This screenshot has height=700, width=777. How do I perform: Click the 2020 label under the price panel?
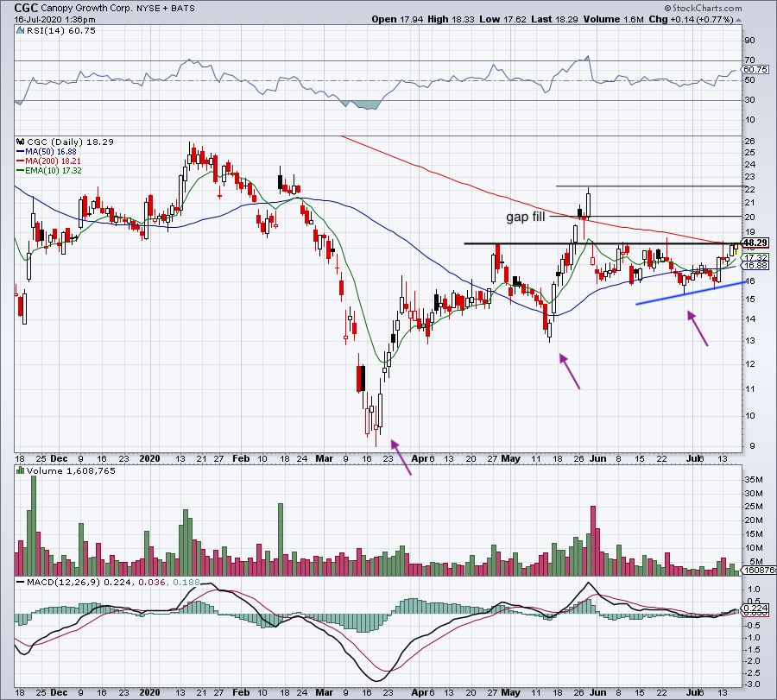(149, 458)
